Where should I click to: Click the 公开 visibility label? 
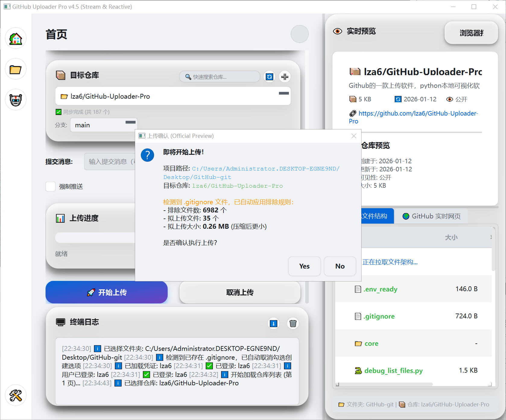pos(461,99)
